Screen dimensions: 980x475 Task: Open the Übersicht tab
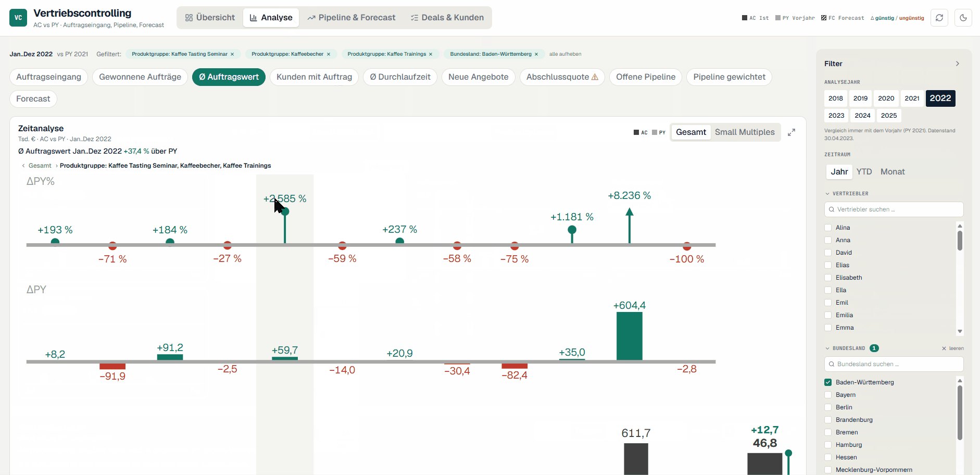pyautogui.click(x=210, y=18)
